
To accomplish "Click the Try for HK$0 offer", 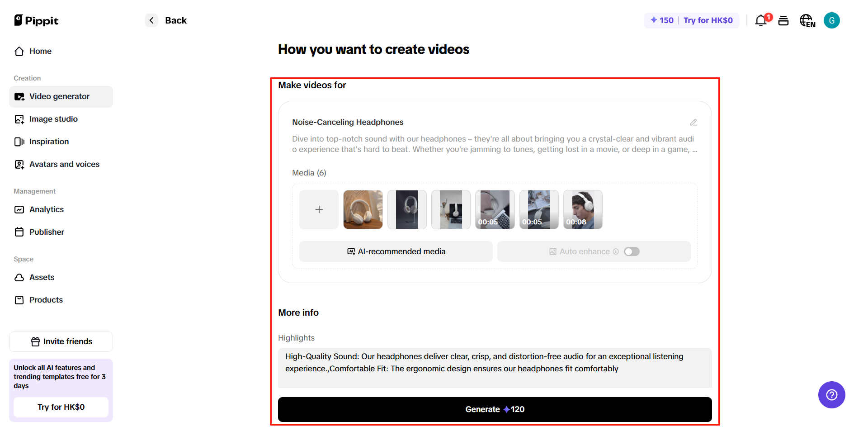I will point(708,20).
